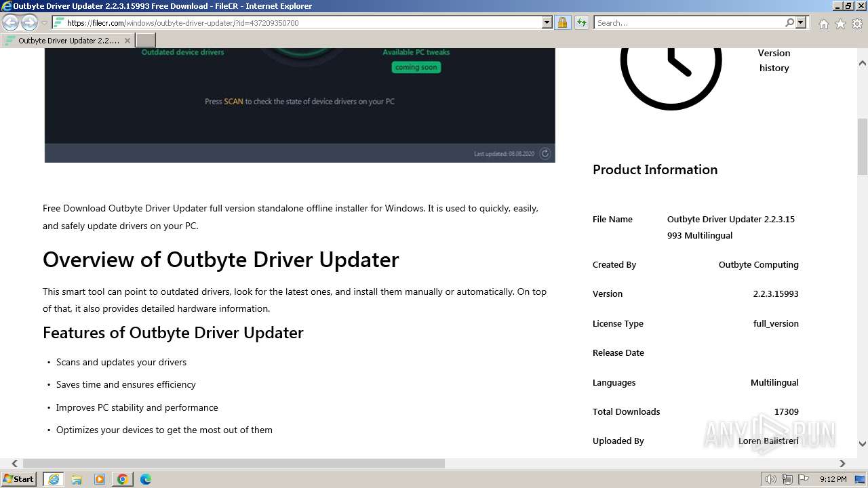Minimize the Internet Explorer window
Image resolution: width=868 pixels, height=488 pixels.
coord(837,6)
